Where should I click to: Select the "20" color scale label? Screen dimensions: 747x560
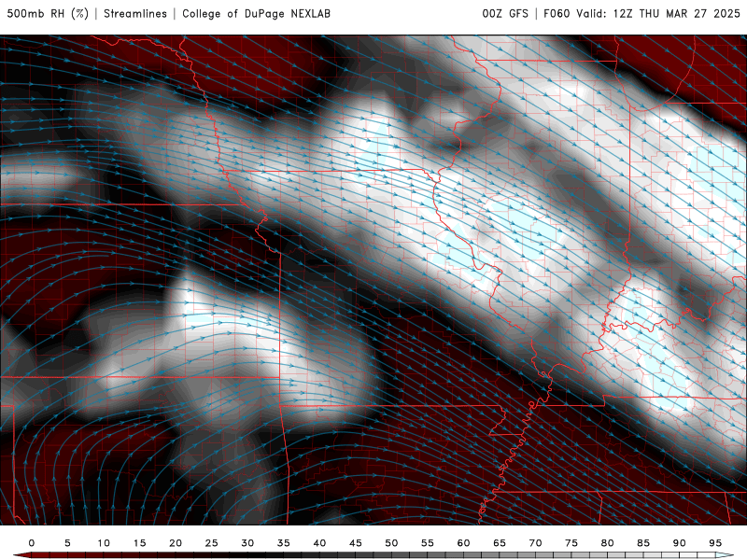pyautogui.click(x=176, y=543)
